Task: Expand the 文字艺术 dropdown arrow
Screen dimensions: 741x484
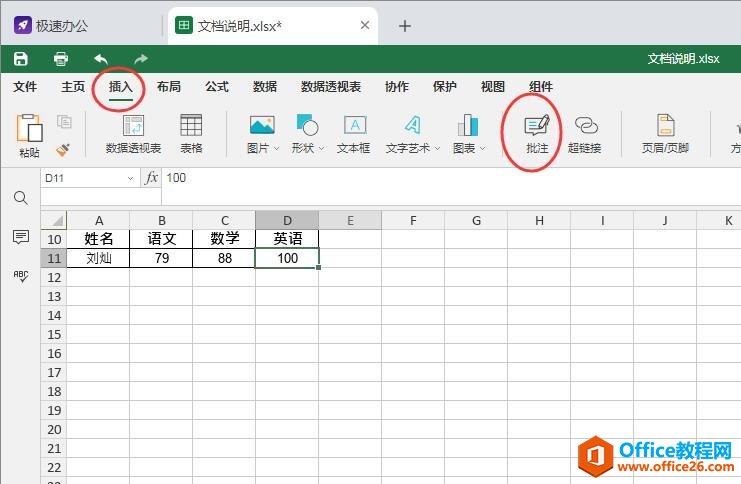Action: [438, 148]
